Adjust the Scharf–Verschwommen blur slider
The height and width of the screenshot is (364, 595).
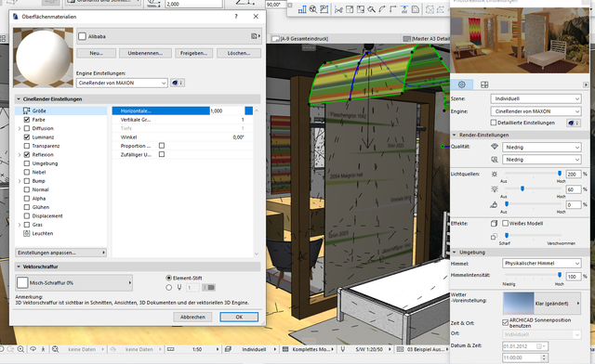coord(506,236)
